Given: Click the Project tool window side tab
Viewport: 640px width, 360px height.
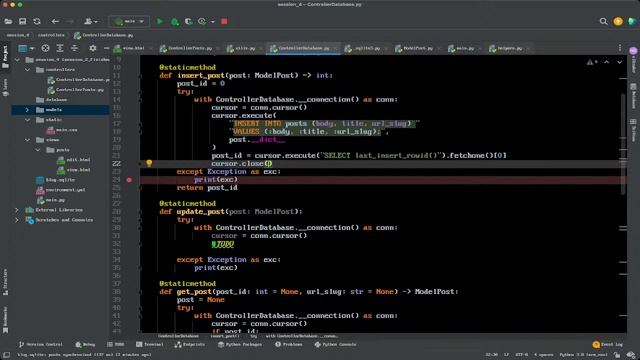Looking at the screenshot, I should (x=5, y=57).
